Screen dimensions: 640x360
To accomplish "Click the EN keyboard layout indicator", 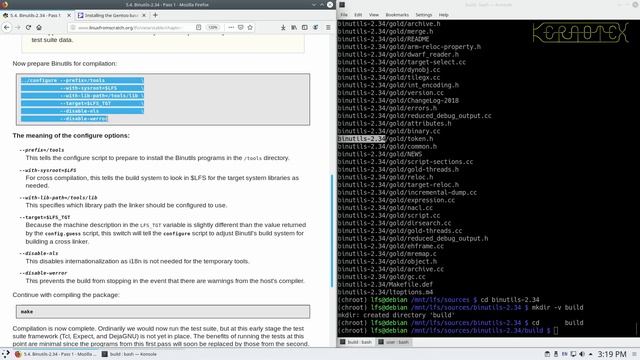I will tap(565, 354).
